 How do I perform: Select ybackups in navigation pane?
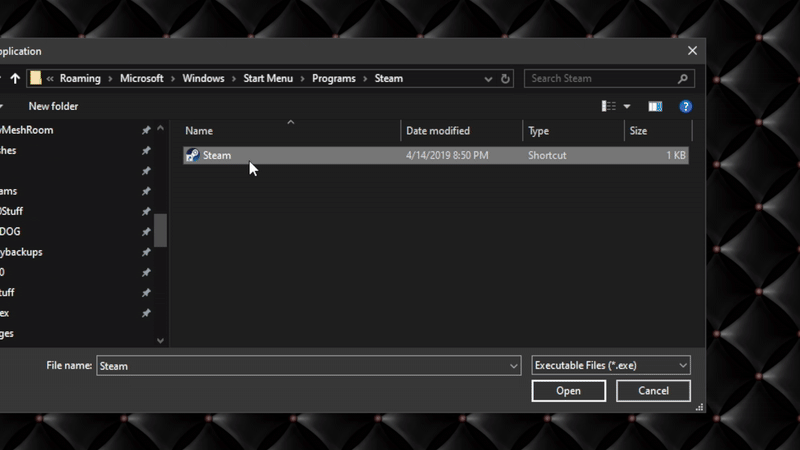pyautogui.click(x=21, y=252)
